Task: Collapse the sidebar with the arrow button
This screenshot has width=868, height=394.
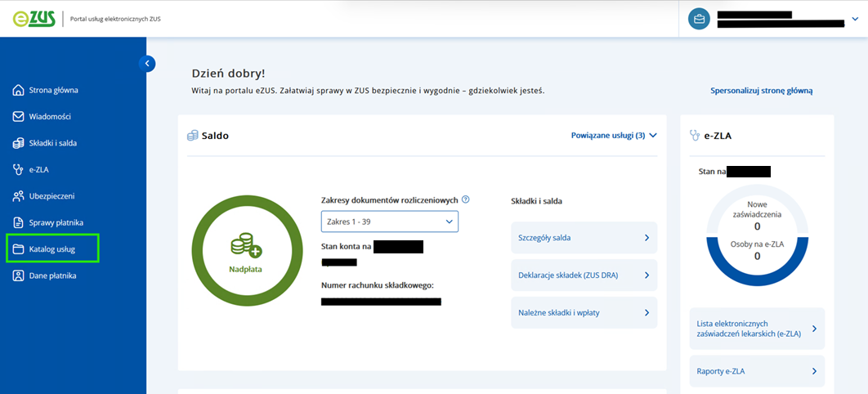Action: [x=147, y=63]
